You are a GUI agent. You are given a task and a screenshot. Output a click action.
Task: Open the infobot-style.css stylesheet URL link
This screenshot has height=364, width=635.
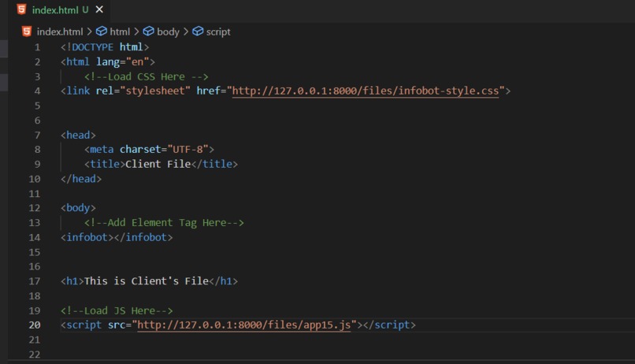(x=366, y=91)
